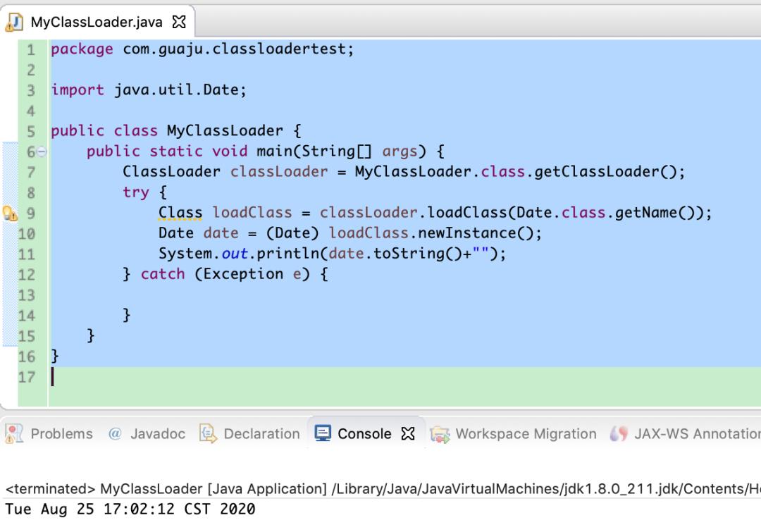761x532 pixels.
Task: Click java.util.Date import text
Action: [176, 89]
